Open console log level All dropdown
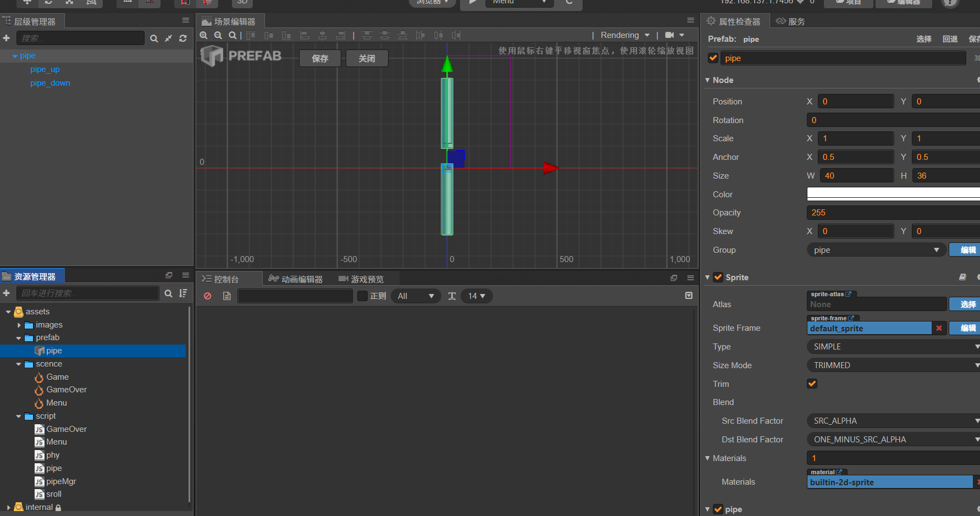Screen dimensions: 980x516 pyautogui.click(x=416, y=296)
